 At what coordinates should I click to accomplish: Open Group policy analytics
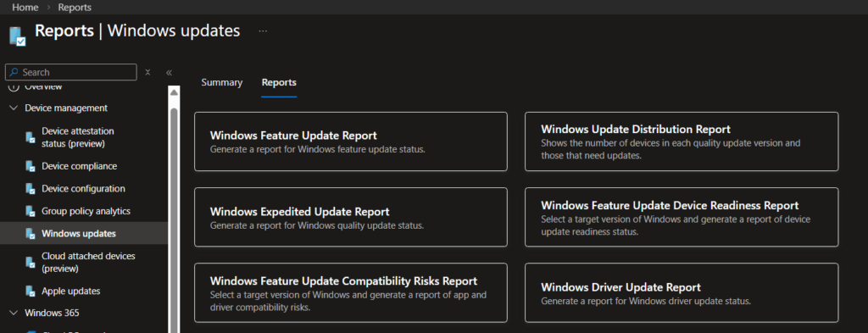[x=83, y=211]
